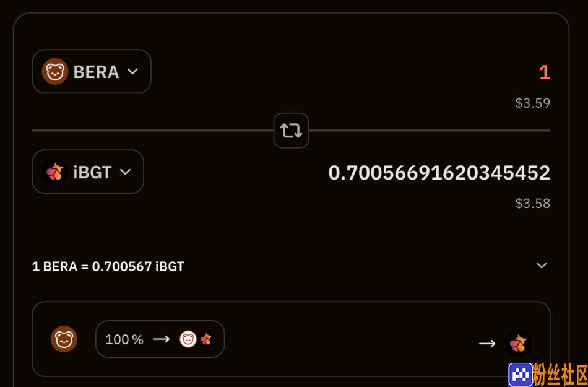The image size is (588, 387).
Task: Click the iBGT icon ending the route
Action: coord(518,343)
